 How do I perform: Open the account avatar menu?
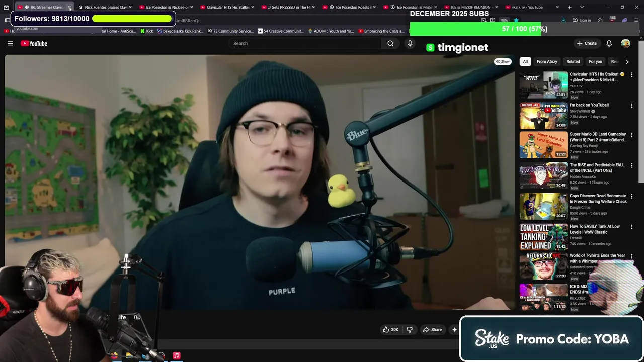point(625,44)
